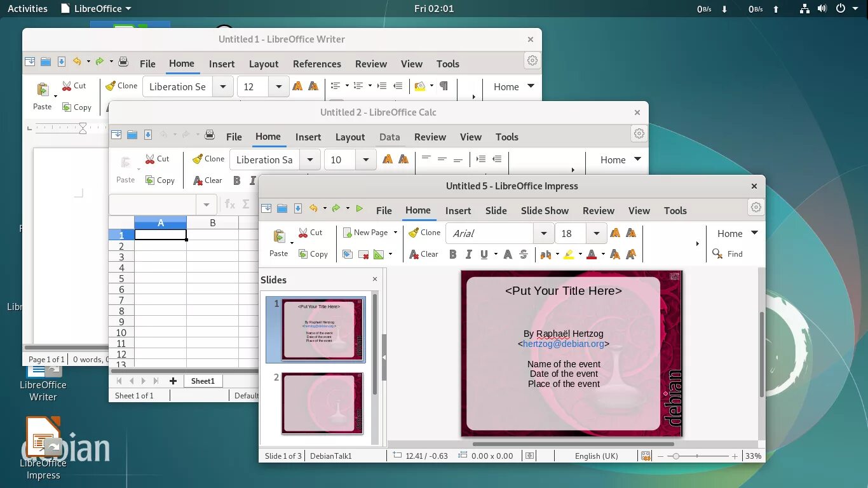Decrease indent in Writer toolbar

pyautogui.click(x=398, y=86)
